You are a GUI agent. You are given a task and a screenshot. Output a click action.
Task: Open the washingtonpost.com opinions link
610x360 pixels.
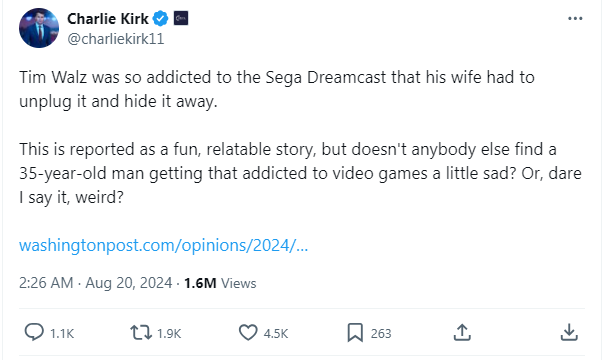coord(163,246)
